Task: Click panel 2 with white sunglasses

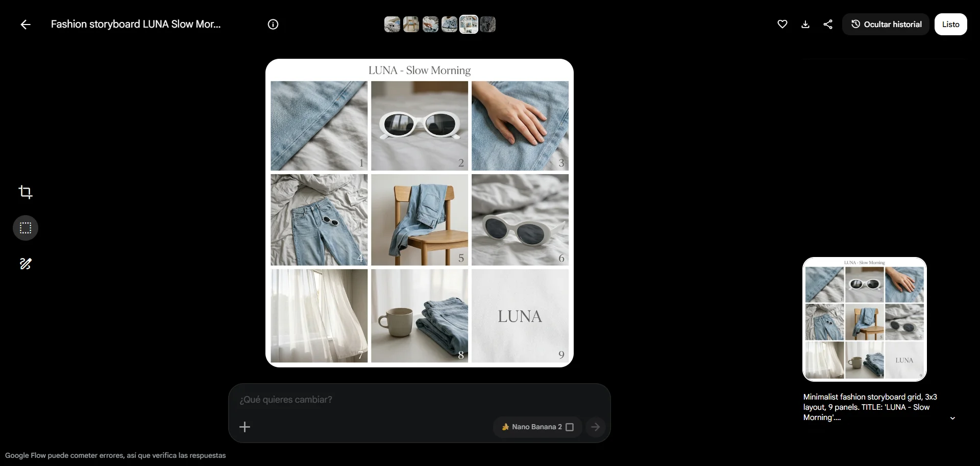Action: coord(420,126)
